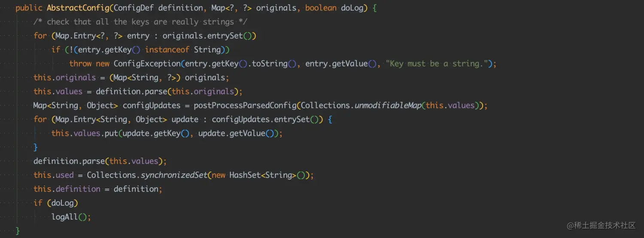This screenshot has height=238, width=644.
Task: Click postProcessParsedConfig method call
Action: 245,105
